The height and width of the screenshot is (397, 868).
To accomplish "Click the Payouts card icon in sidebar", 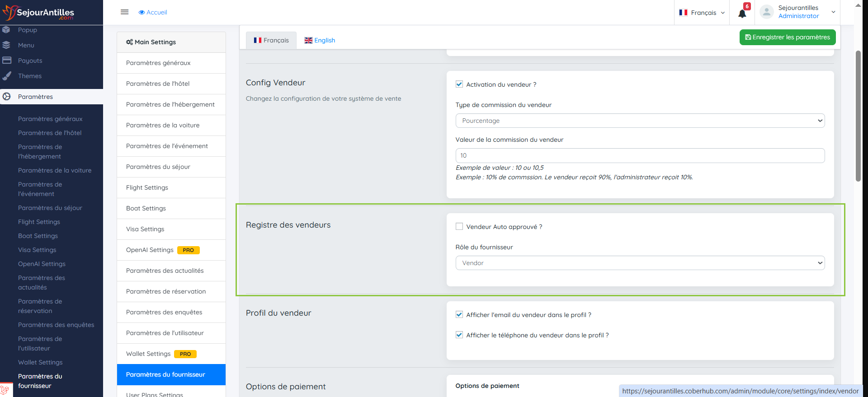I will (x=7, y=61).
